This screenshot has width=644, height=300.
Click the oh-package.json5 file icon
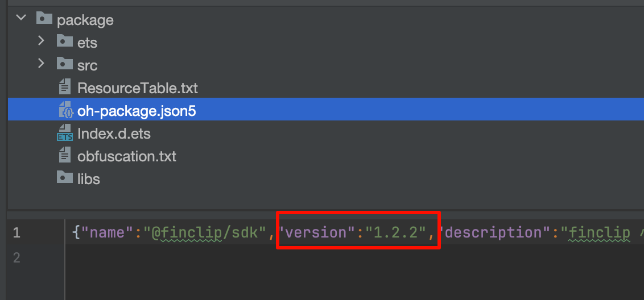coord(65,110)
